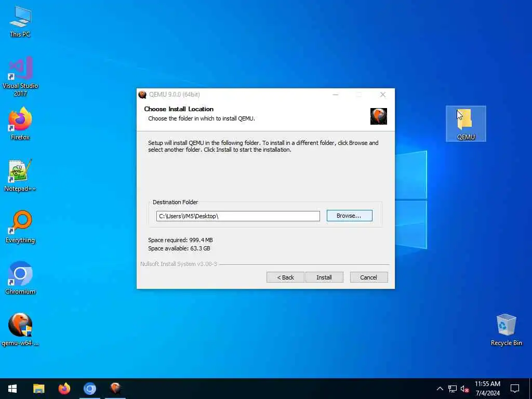Launch Firefox from the desktop

pos(20,124)
